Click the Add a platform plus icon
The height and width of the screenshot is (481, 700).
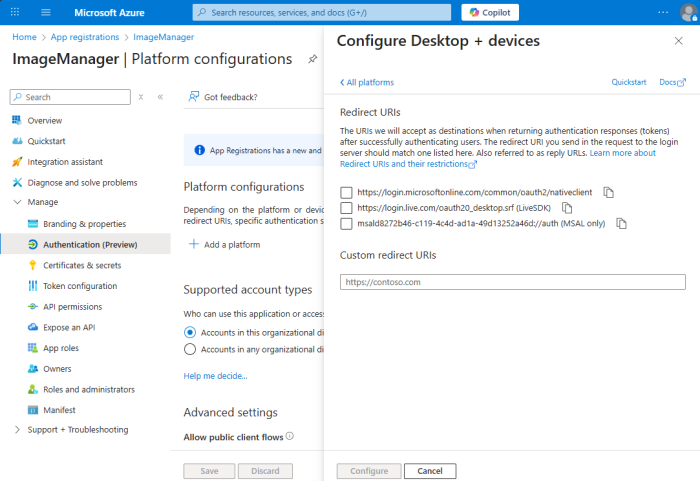[x=193, y=245]
